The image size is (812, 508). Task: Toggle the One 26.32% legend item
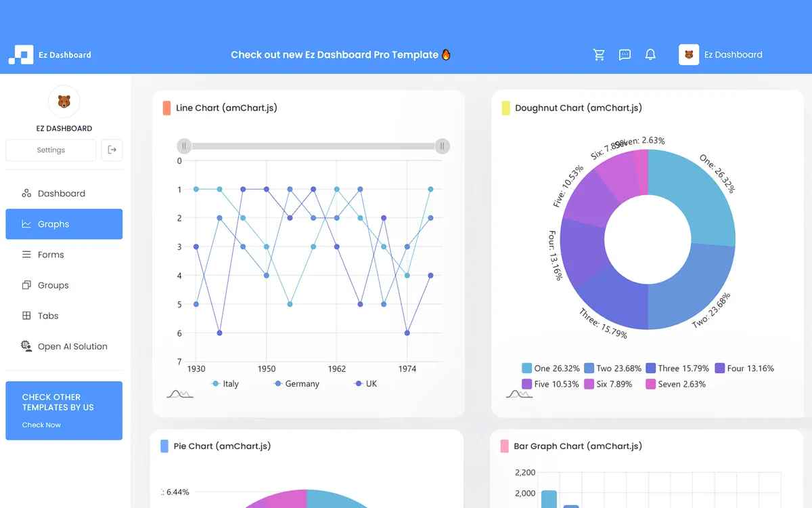[x=551, y=368]
